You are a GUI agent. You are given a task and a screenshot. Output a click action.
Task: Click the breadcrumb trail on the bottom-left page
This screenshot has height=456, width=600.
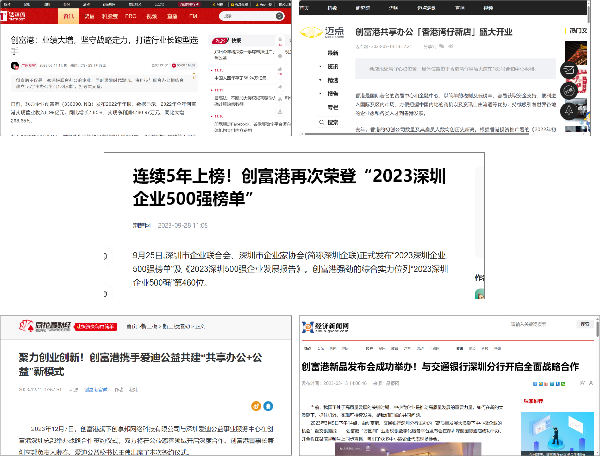click(166, 326)
